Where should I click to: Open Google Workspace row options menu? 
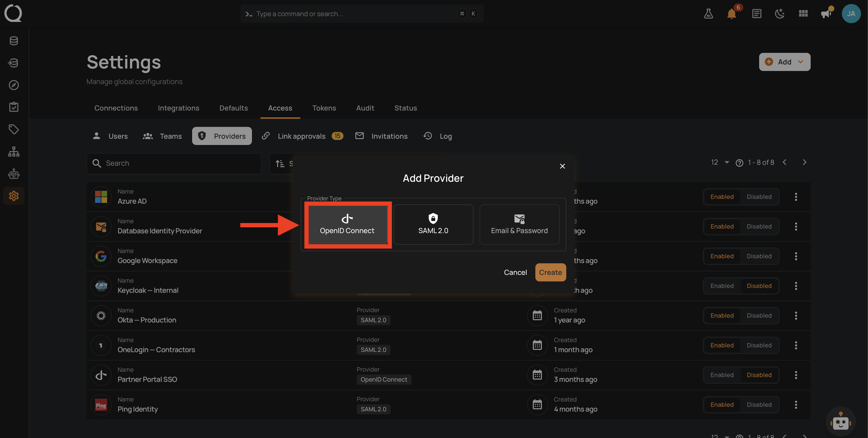[x=796, y=256]
